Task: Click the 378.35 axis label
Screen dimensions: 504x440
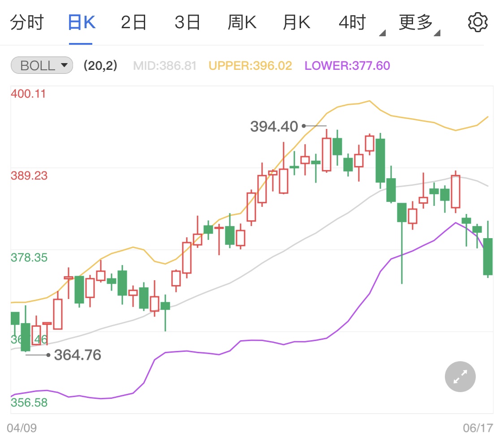Action: [x=29, y=257]
